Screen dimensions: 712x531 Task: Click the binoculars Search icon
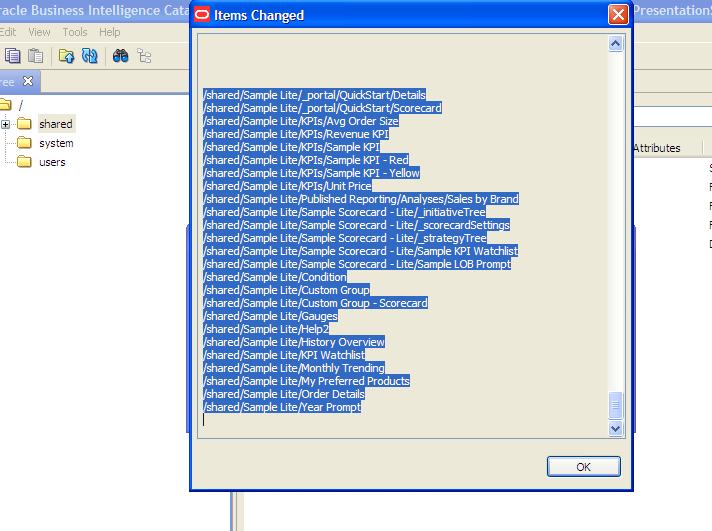[120, 56]
